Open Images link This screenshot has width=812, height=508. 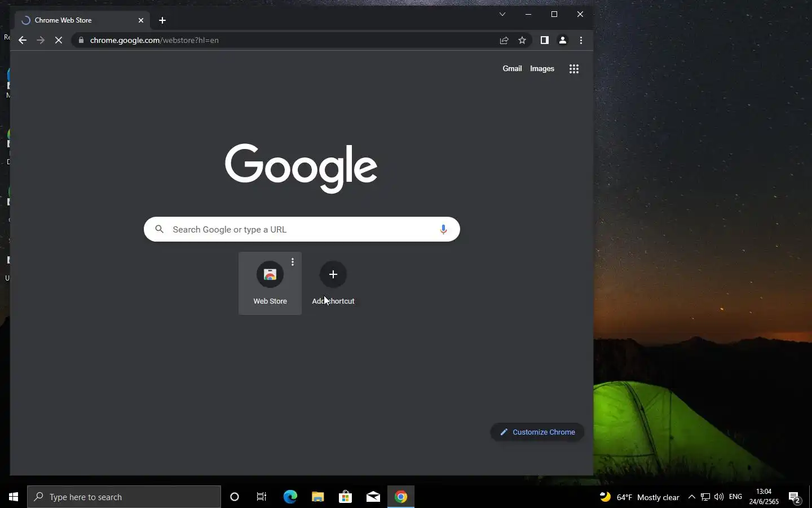[542, 68]
